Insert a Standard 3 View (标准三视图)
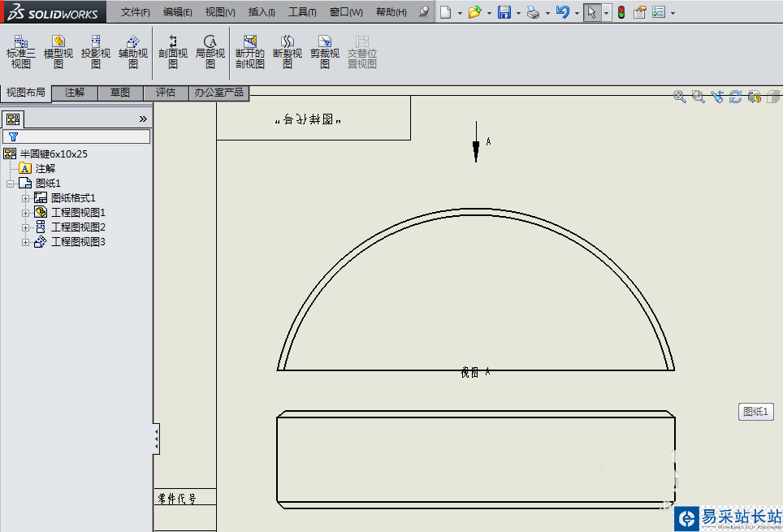This screenshot has height=532, width=783. tap(20, 52)
